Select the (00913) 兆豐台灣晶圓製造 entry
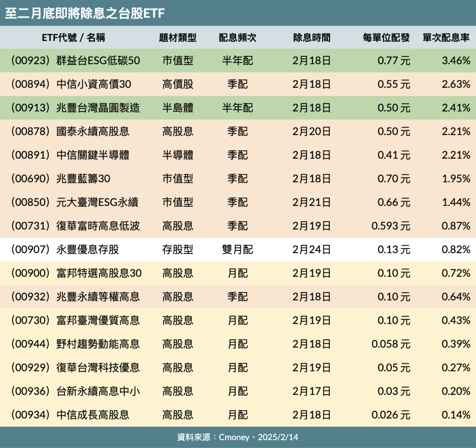Screen dimensions: 476x448 pos(75,108)
